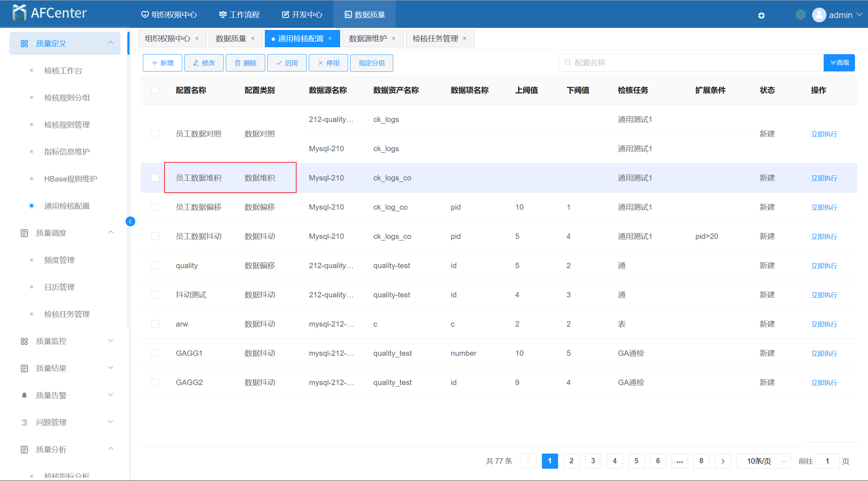This screenshot has width=868, height=481.
Task: Click the 删除 trash button
Action: (245, 63)
